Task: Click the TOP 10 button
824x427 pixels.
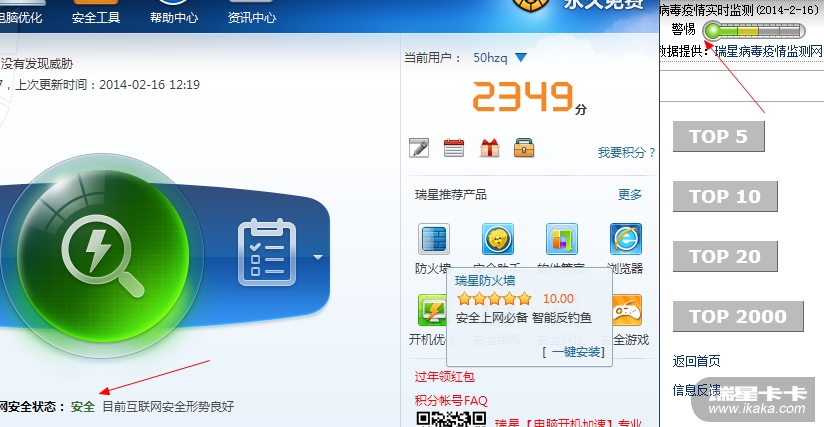Action: tap(725, 196)
